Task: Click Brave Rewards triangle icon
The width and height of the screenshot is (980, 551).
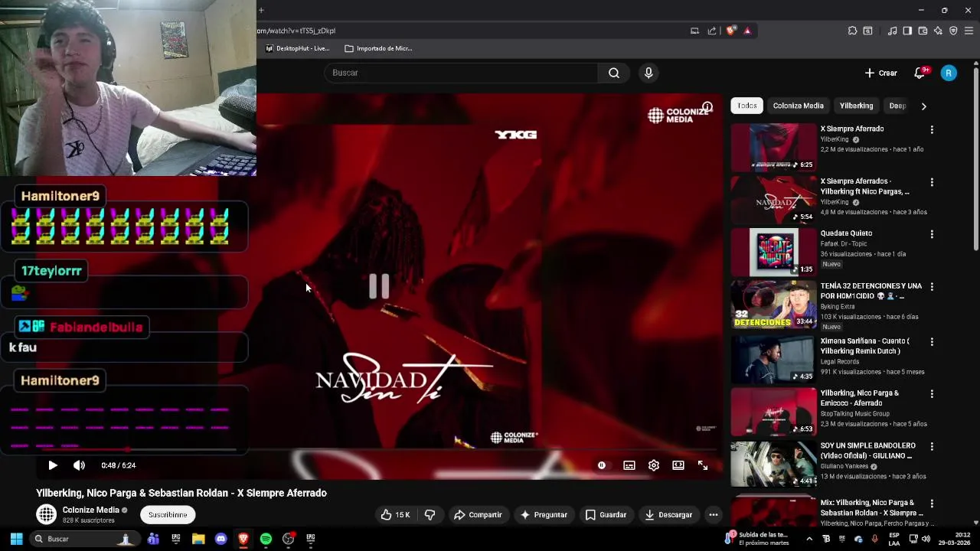Action: coord(747,31)
